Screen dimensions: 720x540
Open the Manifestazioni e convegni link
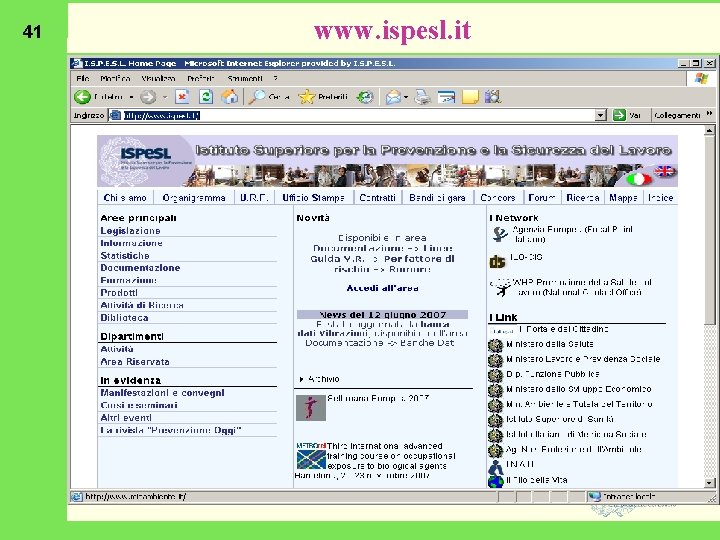(163, 393)
